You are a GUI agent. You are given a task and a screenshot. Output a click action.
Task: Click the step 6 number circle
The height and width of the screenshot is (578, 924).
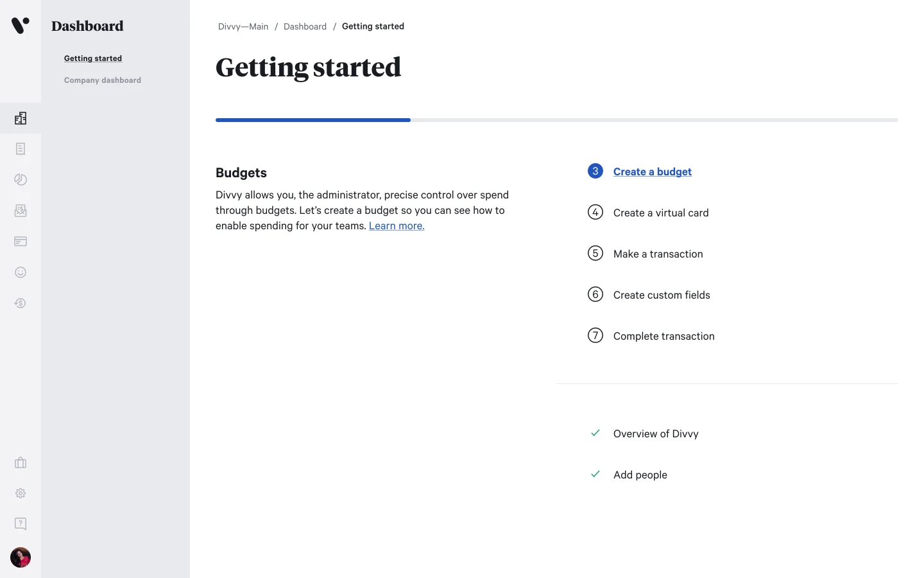[x=595, y=294]
